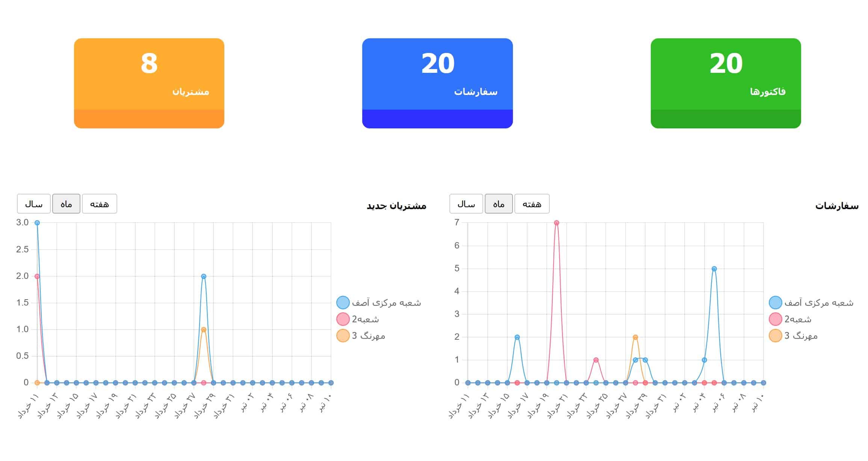Click the مشتریان label on orange card
This screenshot has height=461, width=868.
pos(191,92)
